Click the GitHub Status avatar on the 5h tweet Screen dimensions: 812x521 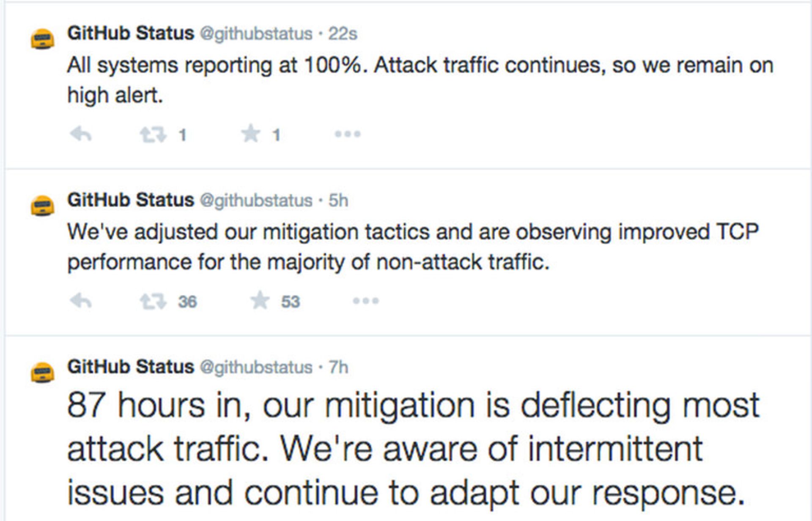43,206
